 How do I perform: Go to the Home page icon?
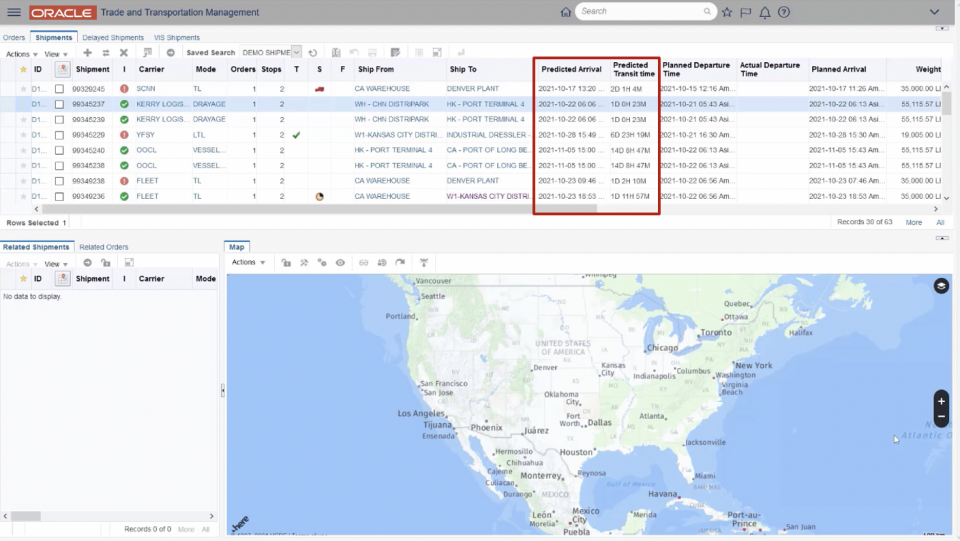pyautogui.click(x=566, y=12)
